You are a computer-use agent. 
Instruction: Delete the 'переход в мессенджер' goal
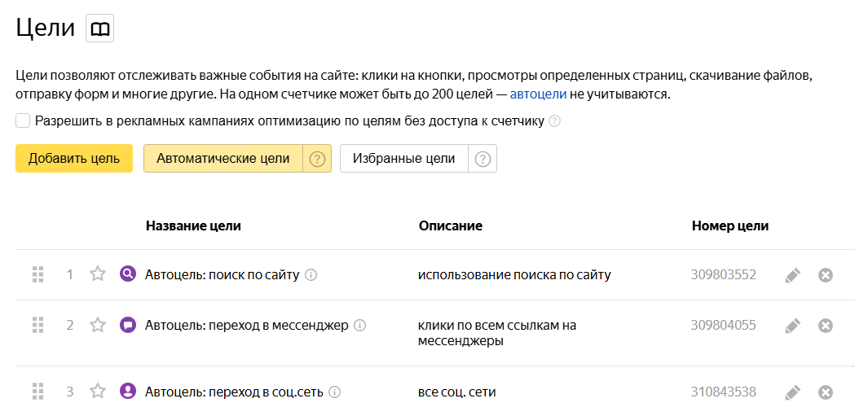(825, 326)
